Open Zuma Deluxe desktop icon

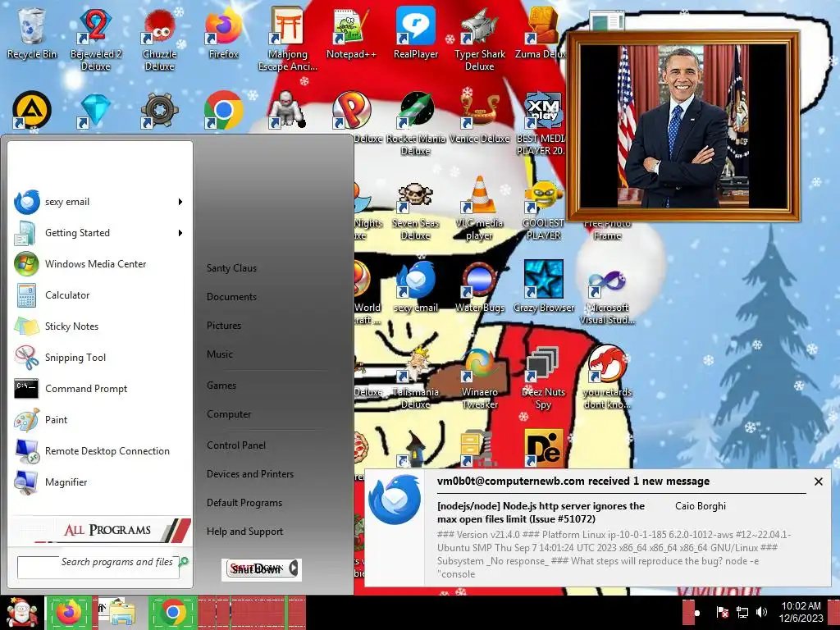[541, 33]
